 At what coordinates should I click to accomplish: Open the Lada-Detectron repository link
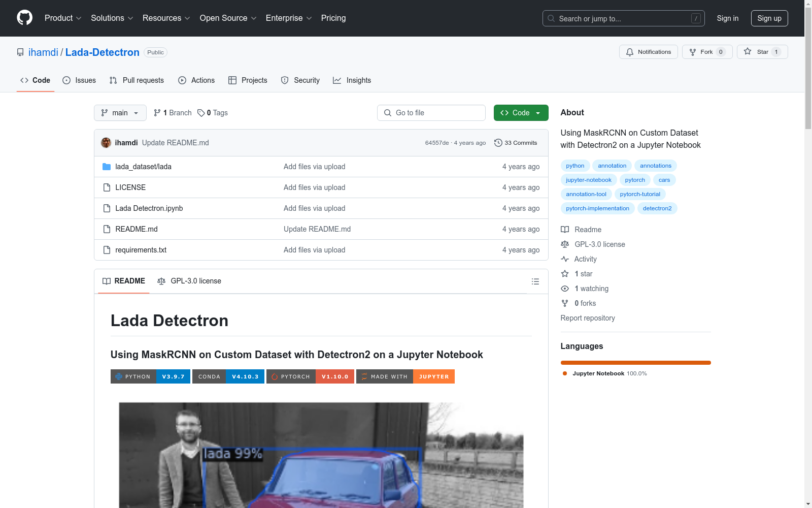pyautogui.click(x=103, y=52)
